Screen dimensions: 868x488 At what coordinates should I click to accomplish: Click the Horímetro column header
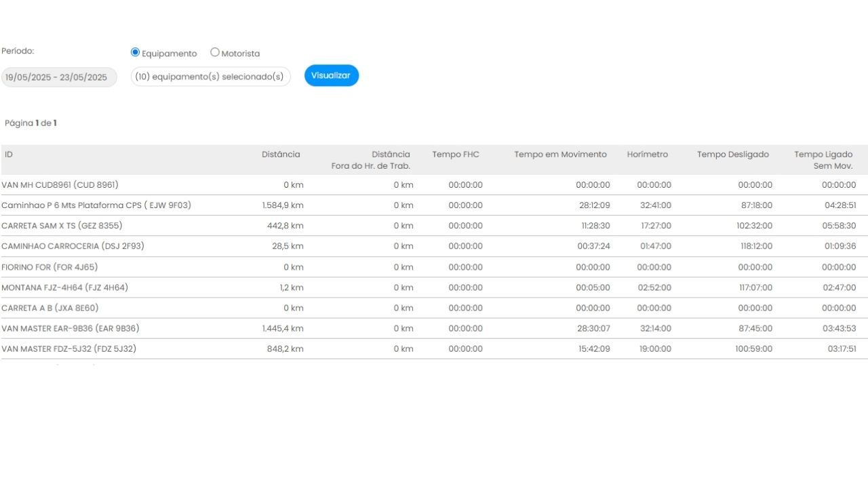pyautogui.click(x=647, y=155)
